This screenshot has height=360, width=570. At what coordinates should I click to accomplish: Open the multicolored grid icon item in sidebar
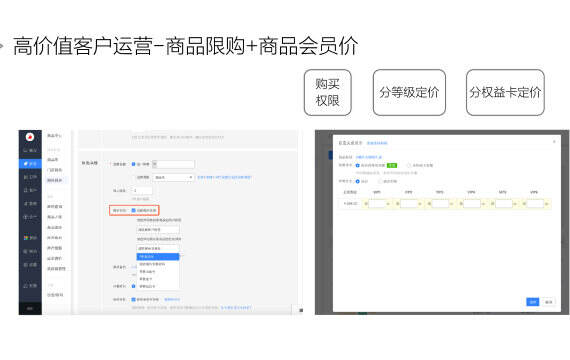[x=30, y=237]
